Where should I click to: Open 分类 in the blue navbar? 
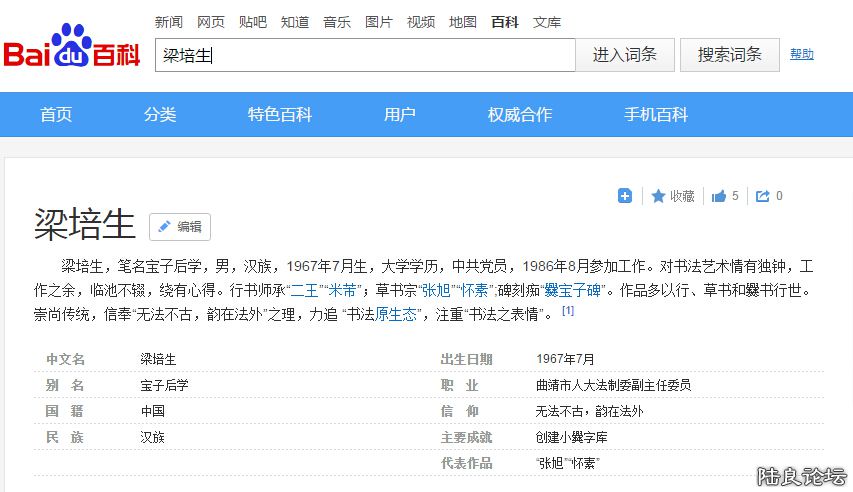click(160, 114)
